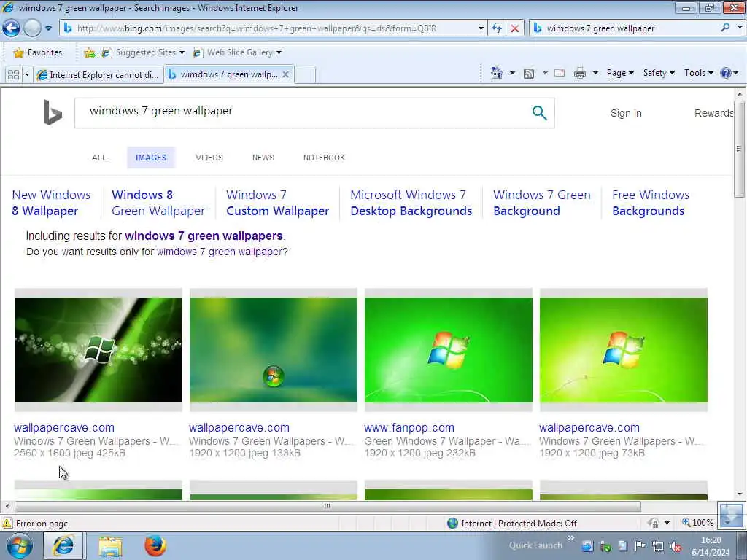Click the Bing search magnifier button
Image resolution: width=747 pixels, height=560 pixels.
pos(539,113)
